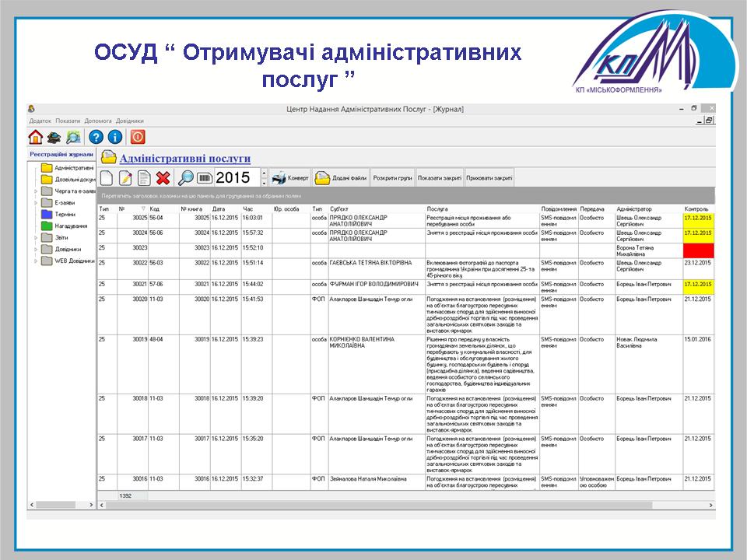
Task: Click the Послуга column header
Action: (x=437, y=208)
